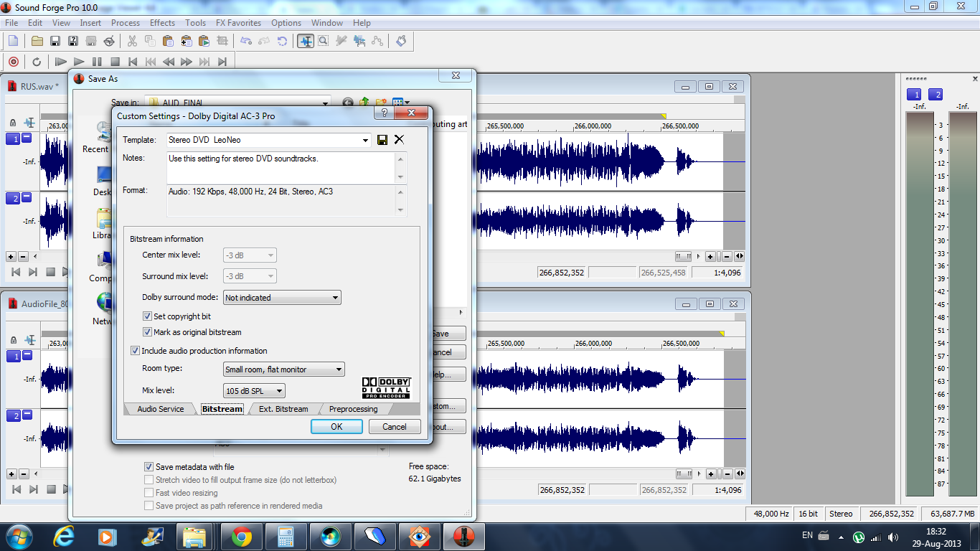Open the FX Favorites menu
Viewport: 980px width, 551px height.
(238, 23)
